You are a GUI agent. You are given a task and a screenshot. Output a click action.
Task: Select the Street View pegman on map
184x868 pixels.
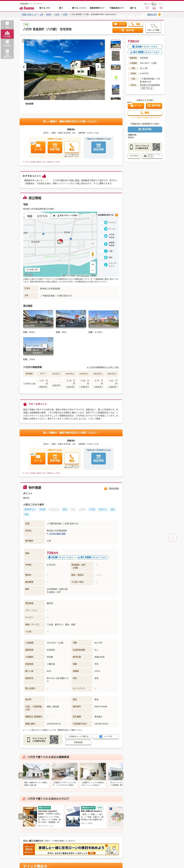(93, 254)
